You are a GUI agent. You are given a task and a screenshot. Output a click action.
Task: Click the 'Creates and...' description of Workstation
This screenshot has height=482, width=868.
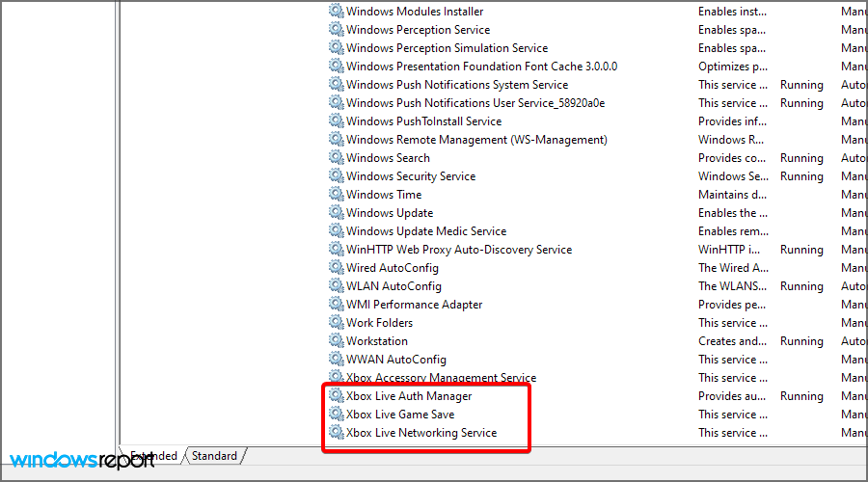click(x=732, y=341)
